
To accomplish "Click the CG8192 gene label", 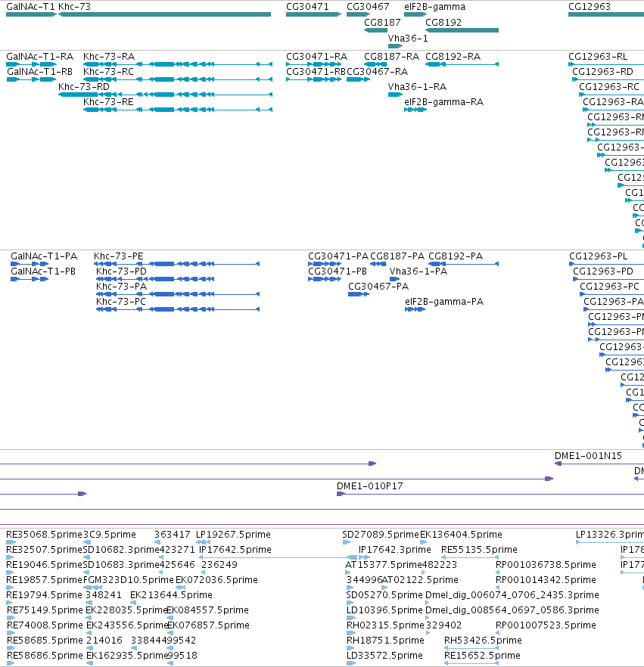I will [x=443, y=23].
